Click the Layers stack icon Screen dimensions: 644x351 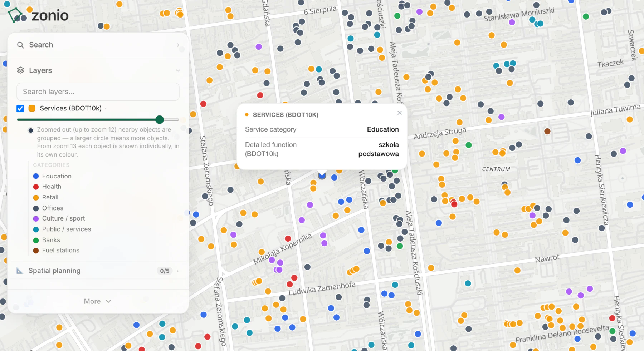pyautogui.click(x=20, y=70)
